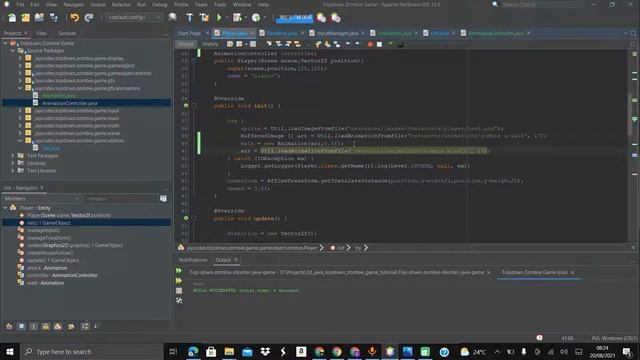Toggle the History view button in editor
Image resolution: width=640 pixels, height=360 pixels.
210,44
